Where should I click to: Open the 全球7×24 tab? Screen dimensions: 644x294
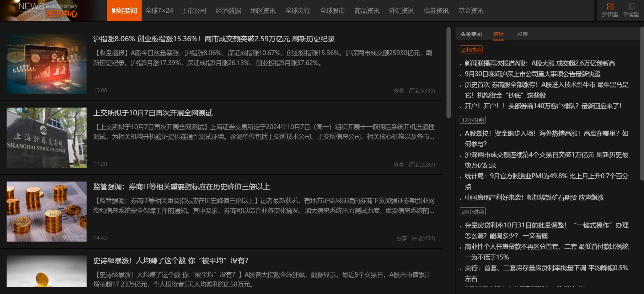tap(159, 11)
